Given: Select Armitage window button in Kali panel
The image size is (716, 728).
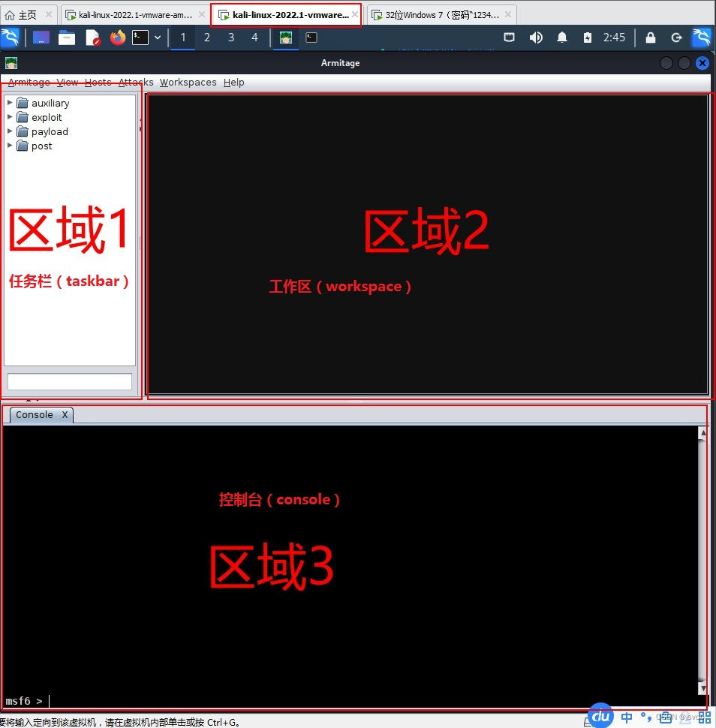Looking at the screenshot, I should coord(285,38).
